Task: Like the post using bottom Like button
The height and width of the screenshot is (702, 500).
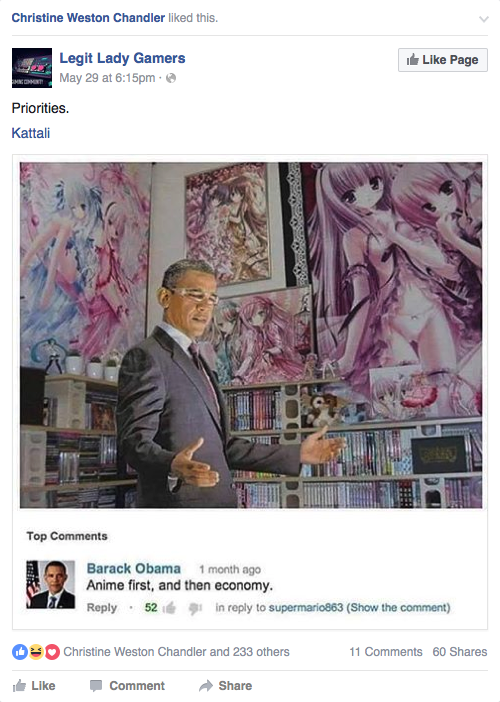Action: coord(34,686)
